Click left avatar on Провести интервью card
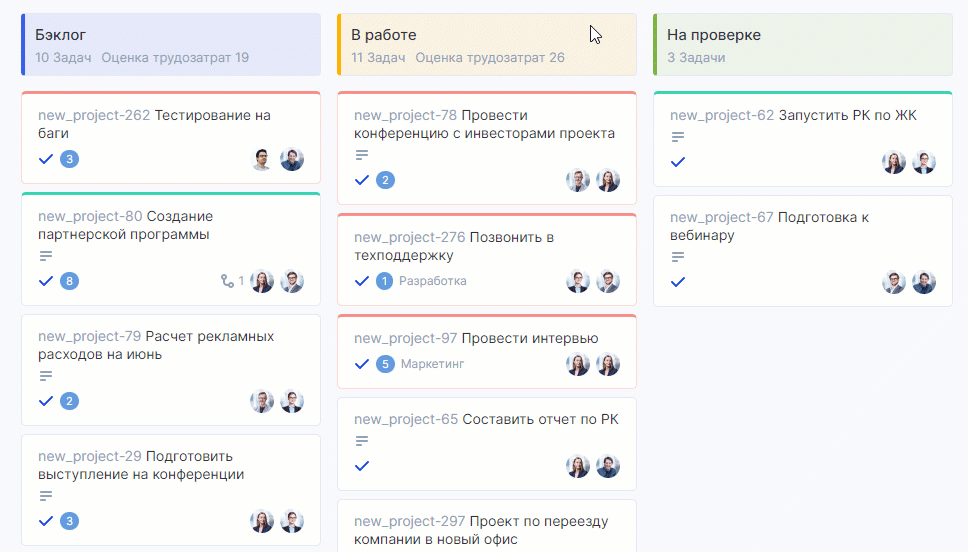Screen dimensions: 968x552 [578, 364]
